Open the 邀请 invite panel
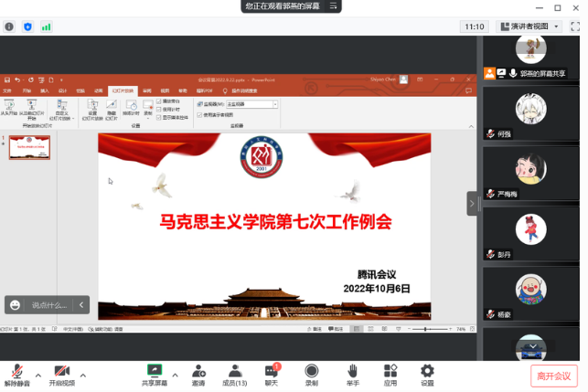 point(198,375)
